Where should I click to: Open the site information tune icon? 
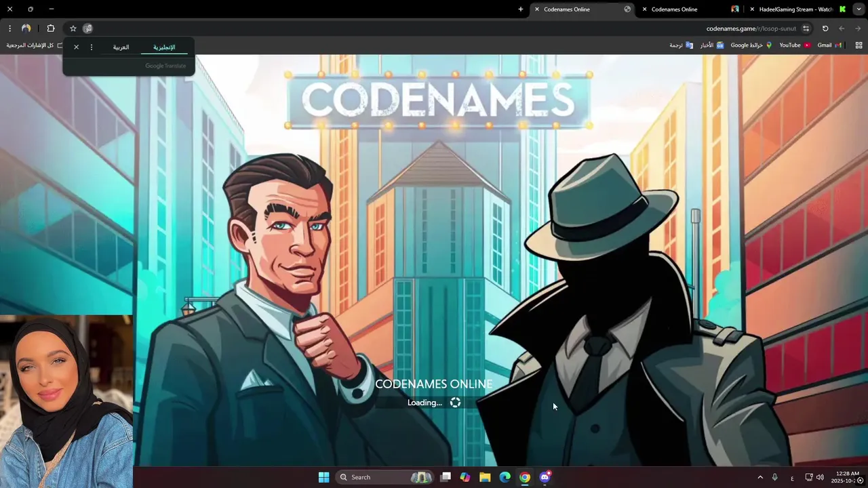[806, 28]
